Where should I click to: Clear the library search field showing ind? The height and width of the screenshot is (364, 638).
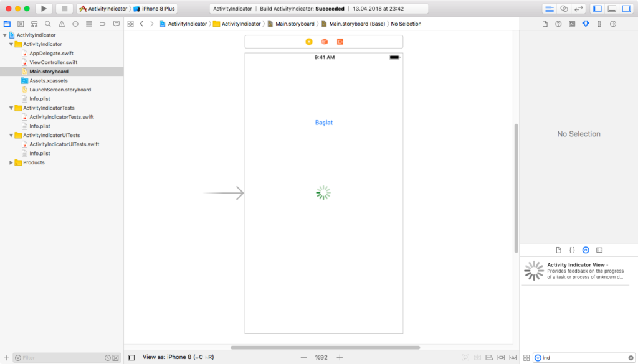(632, 357)
